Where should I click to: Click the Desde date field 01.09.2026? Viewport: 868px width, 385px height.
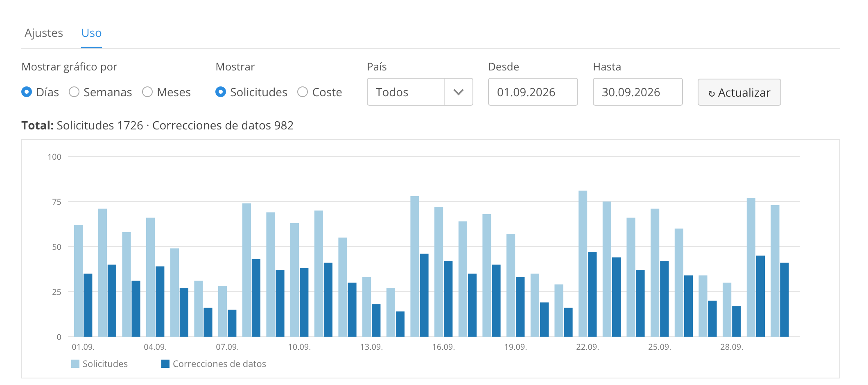[x=533, y=92]
